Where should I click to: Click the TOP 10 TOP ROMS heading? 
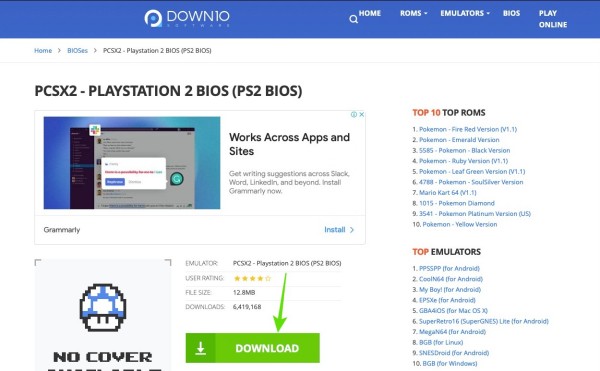[449, 112]
